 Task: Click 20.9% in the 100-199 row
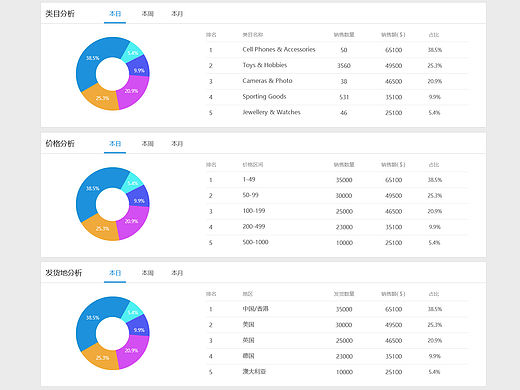(435, 211)
